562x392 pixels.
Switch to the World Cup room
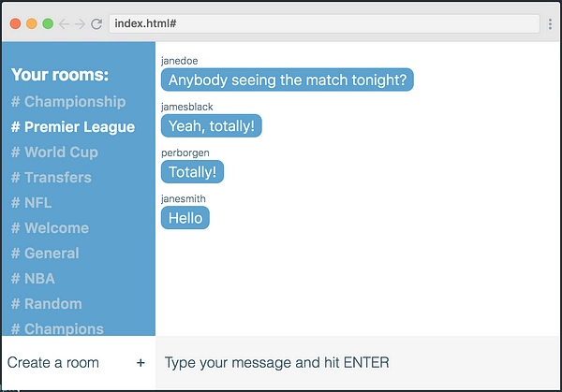click(54, 152)
